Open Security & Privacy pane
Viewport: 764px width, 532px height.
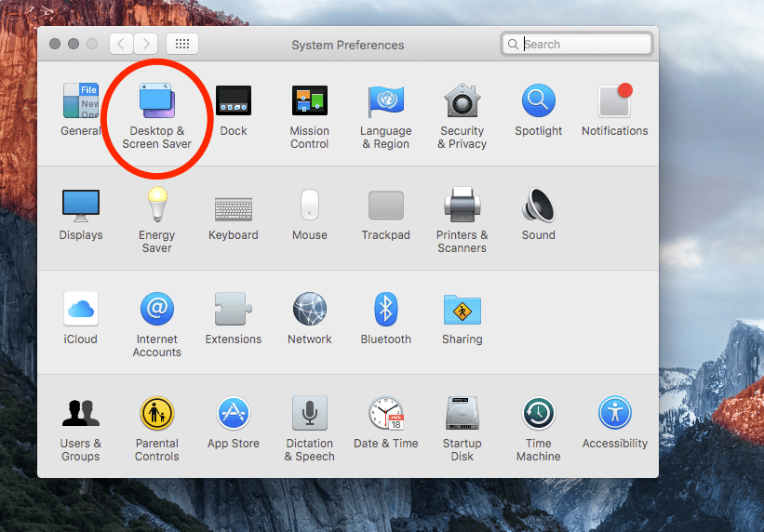tap(462, 101)
